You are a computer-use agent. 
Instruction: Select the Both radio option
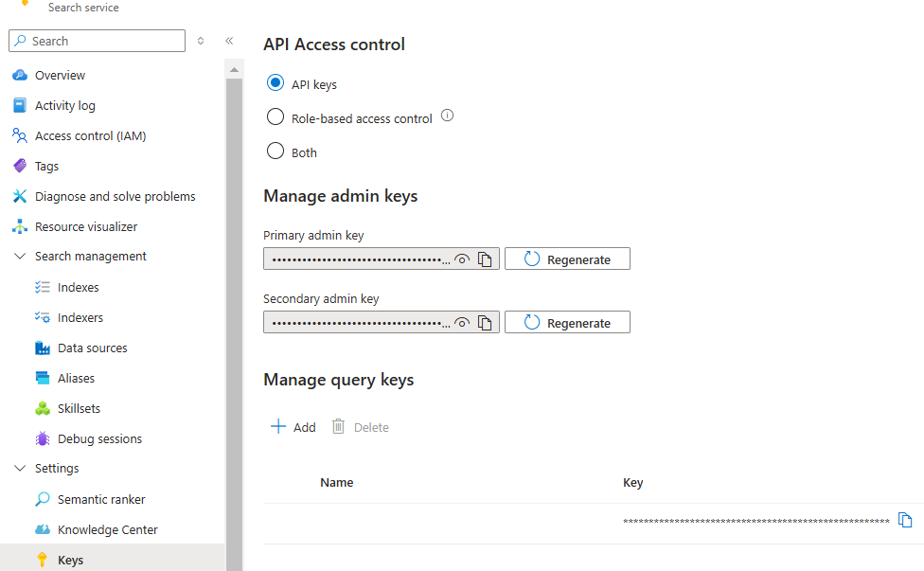[x=275, y=151]
